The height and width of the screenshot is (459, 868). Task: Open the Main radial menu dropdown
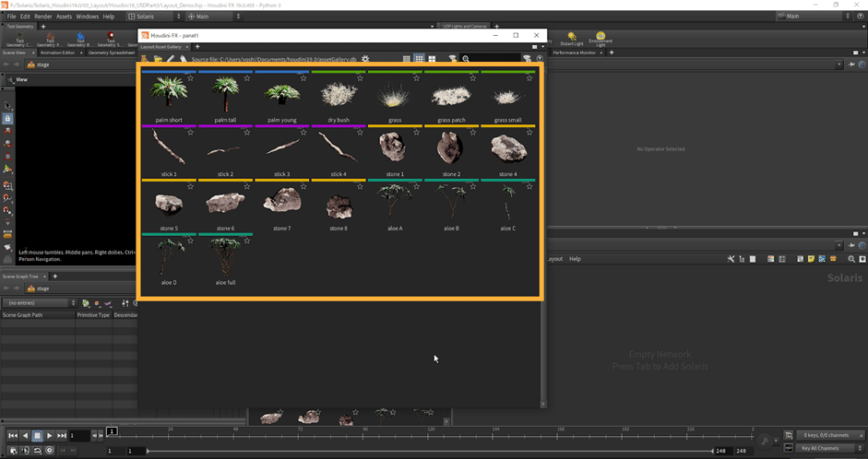click(214, 17)
